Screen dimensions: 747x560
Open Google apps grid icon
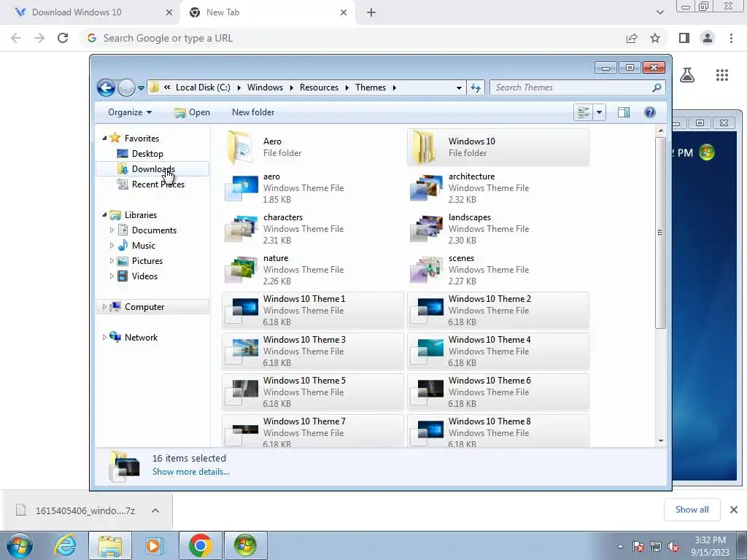[721, 75]
